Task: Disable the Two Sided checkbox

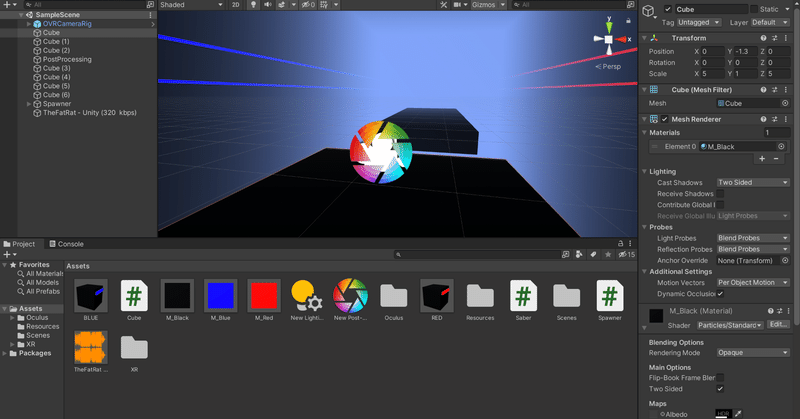Action: (720, 389)
